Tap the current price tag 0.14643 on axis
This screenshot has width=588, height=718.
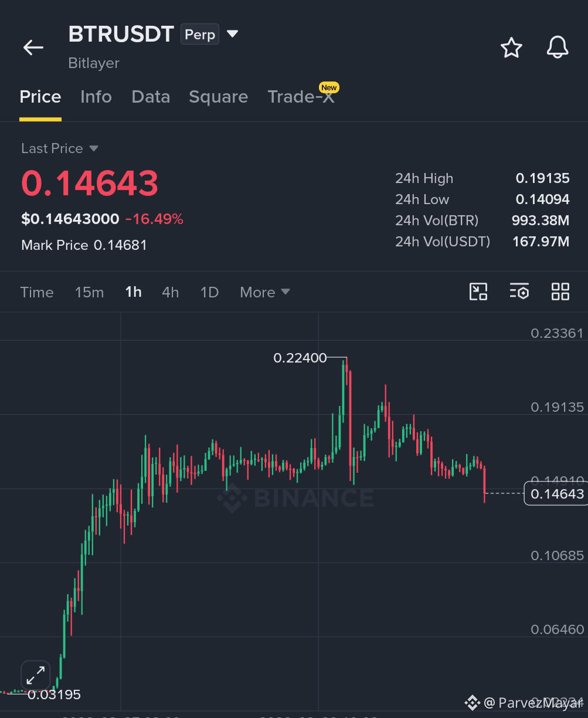556,494
